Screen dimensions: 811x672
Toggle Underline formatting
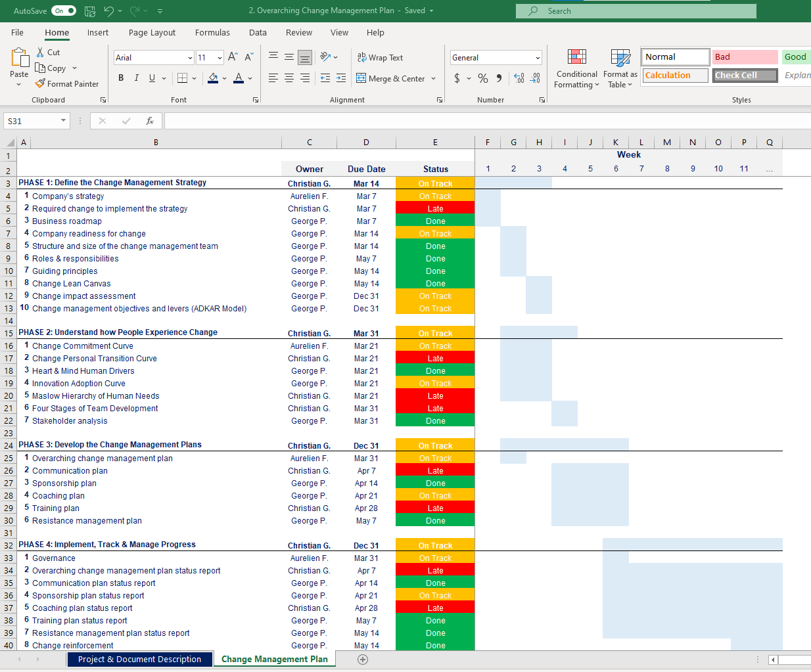tap(152, 78)
